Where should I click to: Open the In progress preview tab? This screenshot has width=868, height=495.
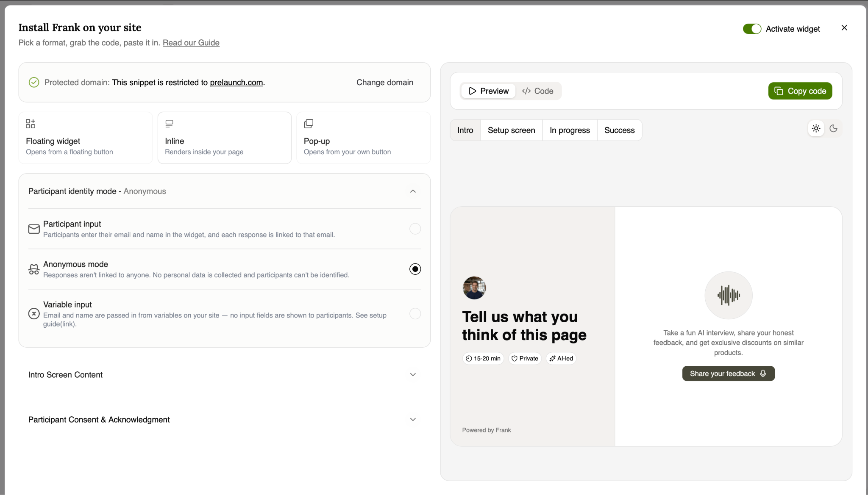(570, 130)
